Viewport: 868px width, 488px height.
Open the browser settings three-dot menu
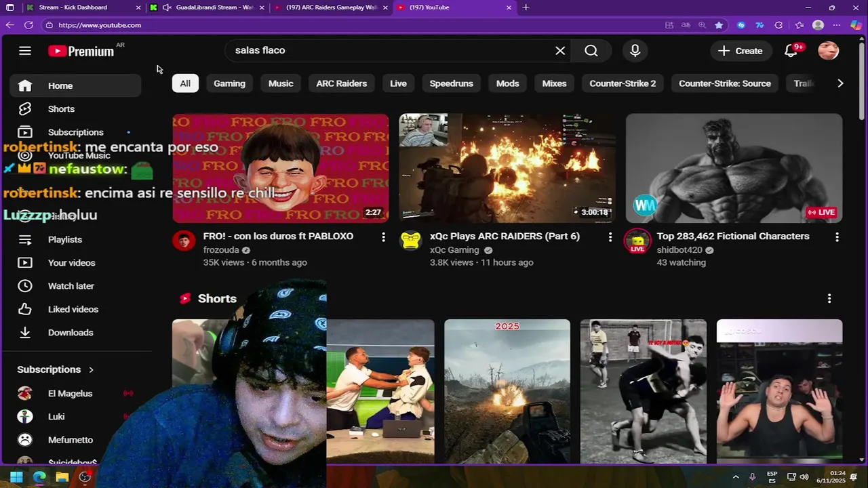coord(837,25)
